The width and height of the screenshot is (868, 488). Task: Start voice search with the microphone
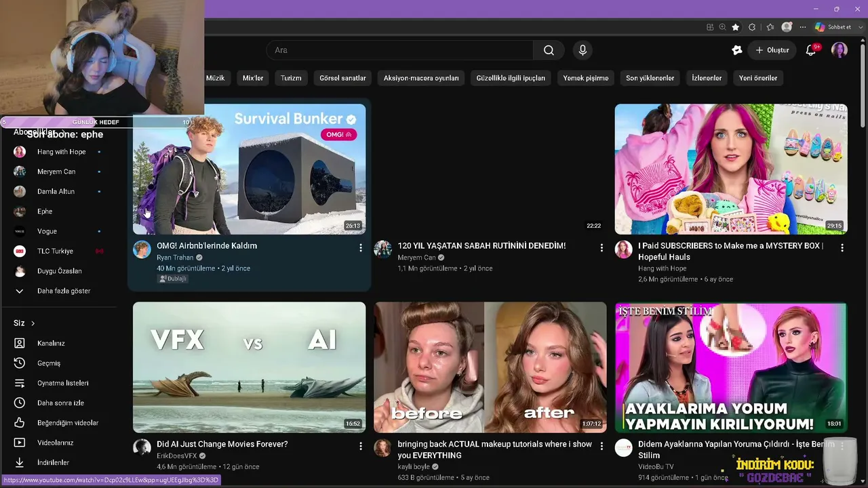583,50
